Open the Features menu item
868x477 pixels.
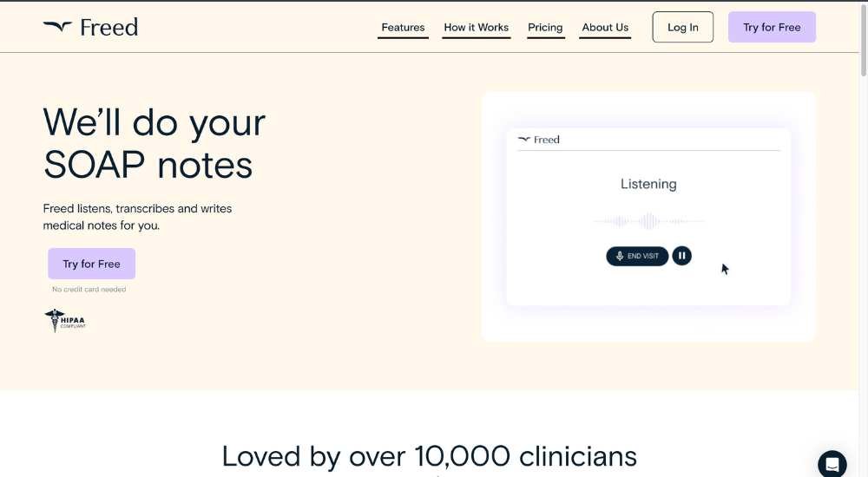point(403,28)
